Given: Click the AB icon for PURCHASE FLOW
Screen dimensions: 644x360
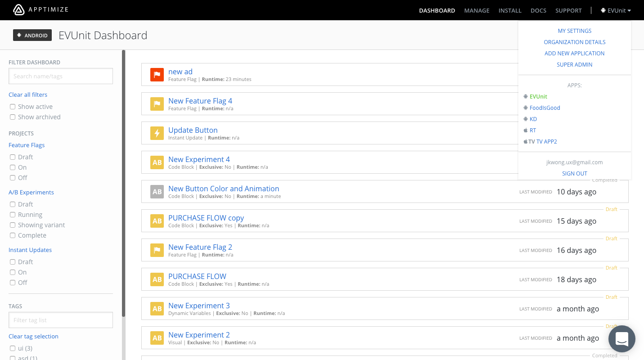Looking at the screenshot, I should (x=157, y=279).
